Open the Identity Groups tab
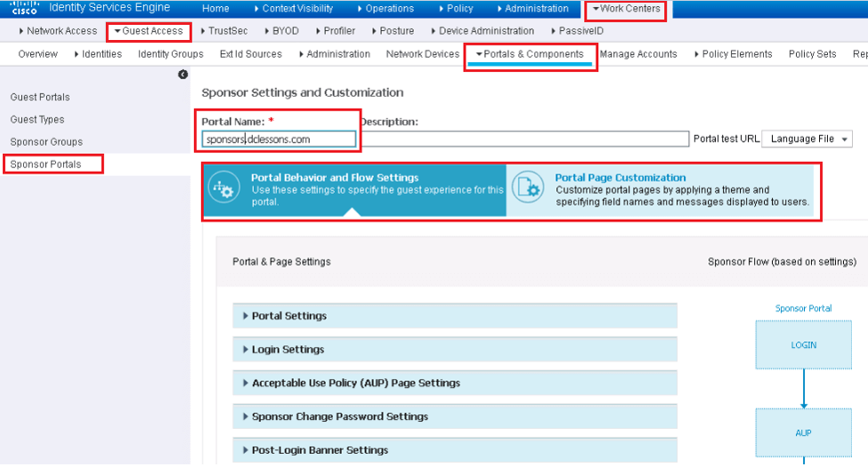Image resolution: width=868 pixels, height=467 pixels. coord(171,54)
